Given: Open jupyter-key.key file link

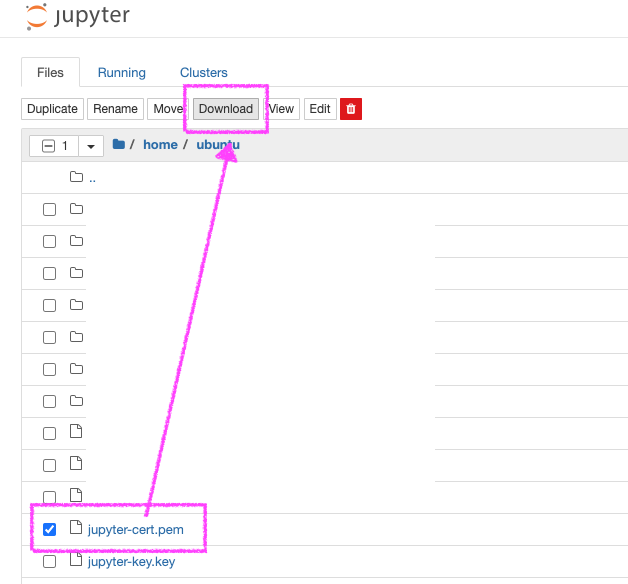Looking at the screenshot, I should coord(131,562).
